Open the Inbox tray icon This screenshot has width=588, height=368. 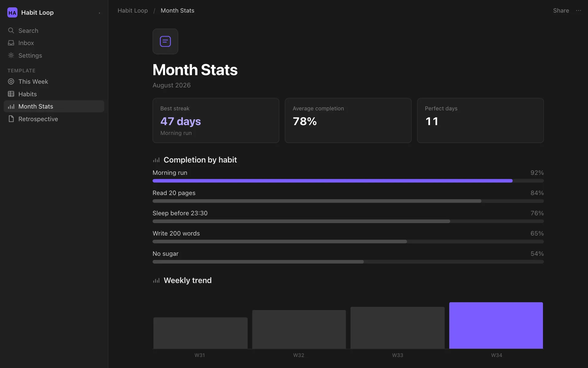click(11, 43)
